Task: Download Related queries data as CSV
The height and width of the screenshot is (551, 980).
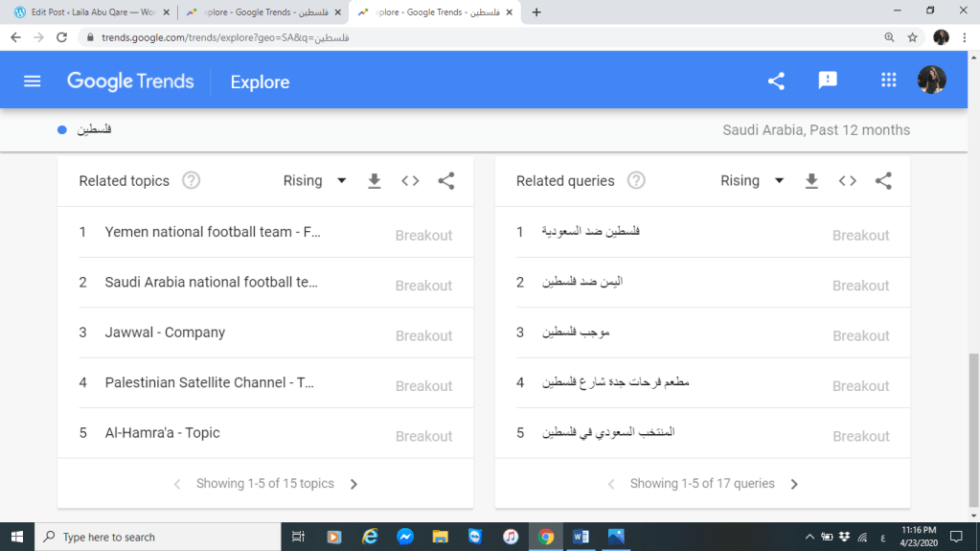Action: [811, 181]
